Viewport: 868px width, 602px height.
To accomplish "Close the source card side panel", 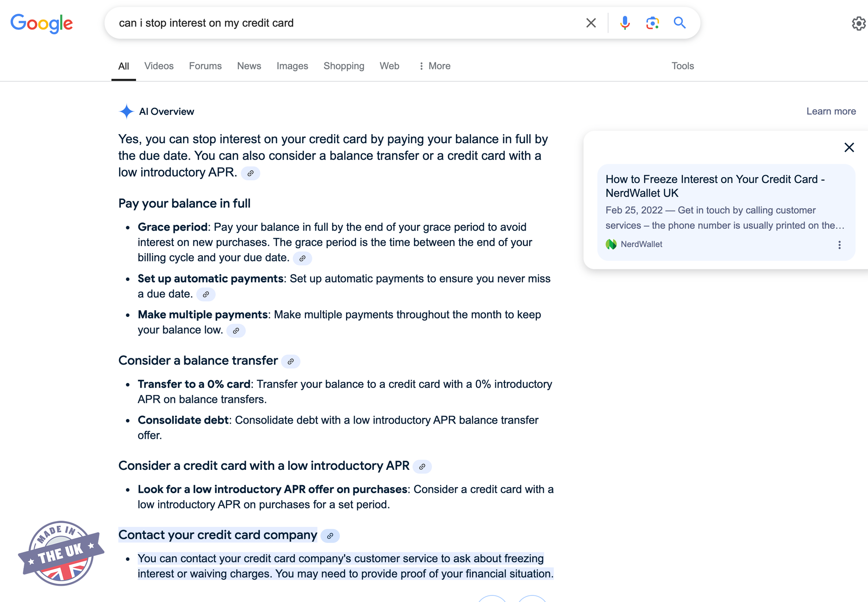I will pos(849,147).
